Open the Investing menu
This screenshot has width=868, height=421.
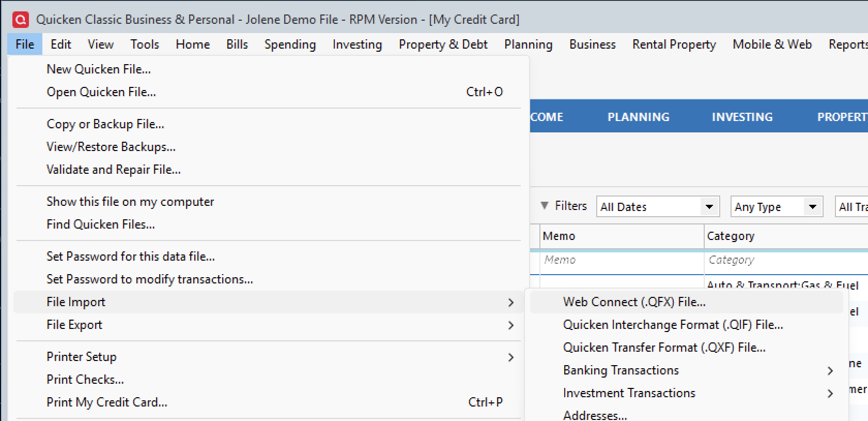tap(357, 44)
